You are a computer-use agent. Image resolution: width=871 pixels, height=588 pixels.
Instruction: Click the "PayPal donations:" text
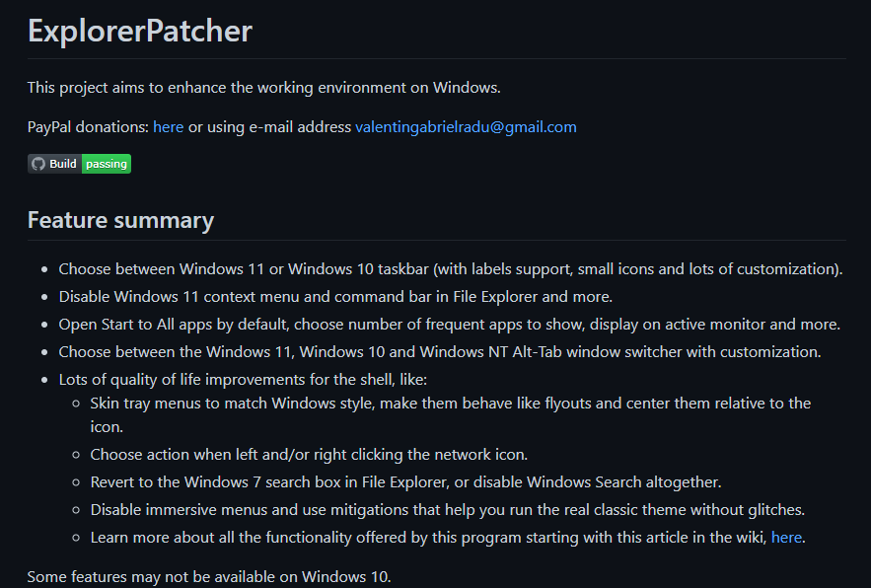point(88,127)
